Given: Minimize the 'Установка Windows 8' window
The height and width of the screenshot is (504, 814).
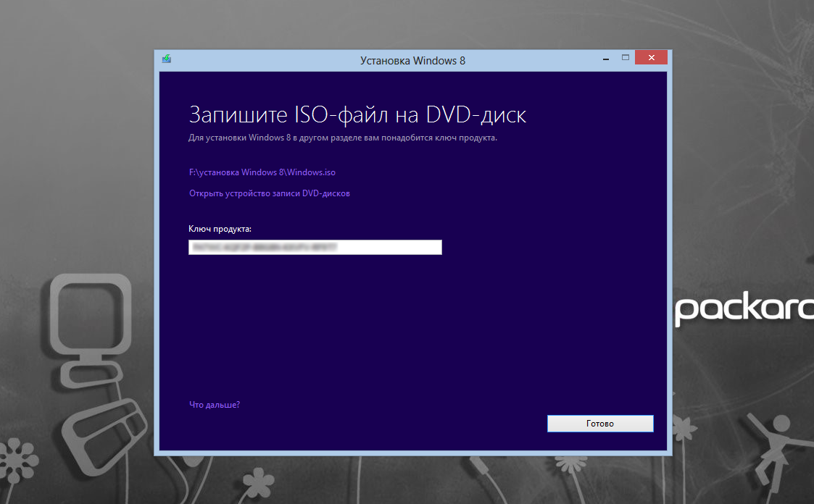Looking at the screenshot, I should 606,58.
